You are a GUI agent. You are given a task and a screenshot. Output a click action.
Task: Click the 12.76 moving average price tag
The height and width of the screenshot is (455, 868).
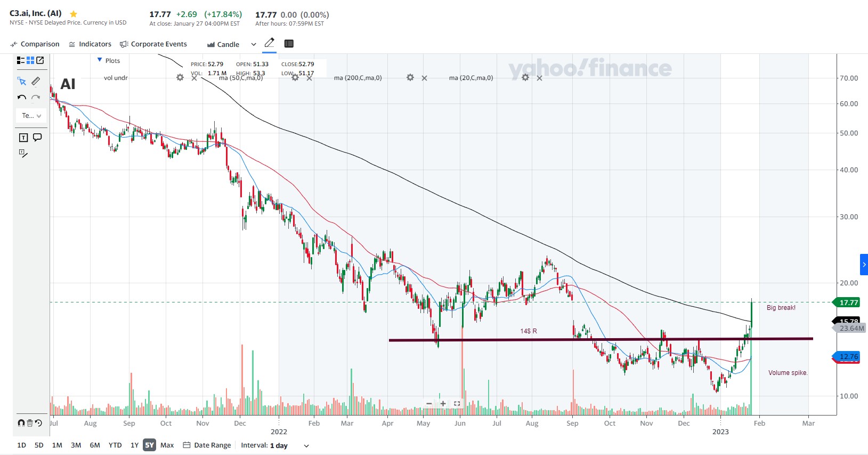click(x=847, y=356)
